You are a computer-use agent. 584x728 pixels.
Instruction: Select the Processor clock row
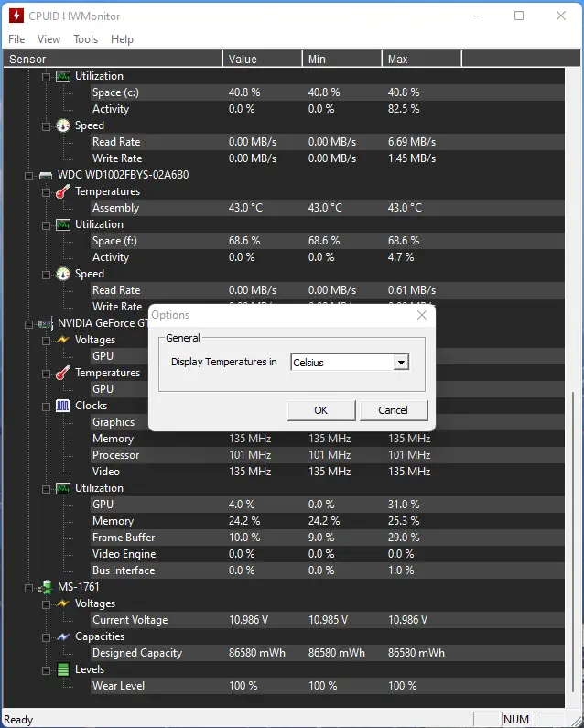(x=328, y=455)
